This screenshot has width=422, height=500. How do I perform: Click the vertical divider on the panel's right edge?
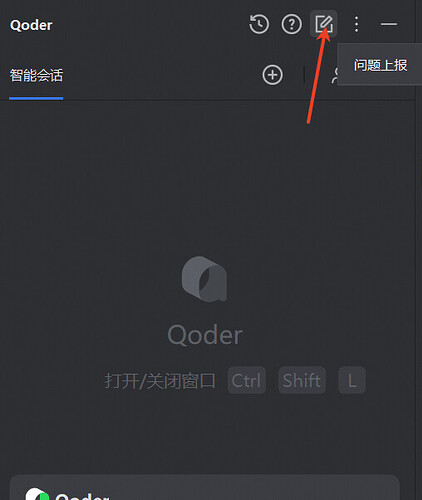tap(416, 250)
